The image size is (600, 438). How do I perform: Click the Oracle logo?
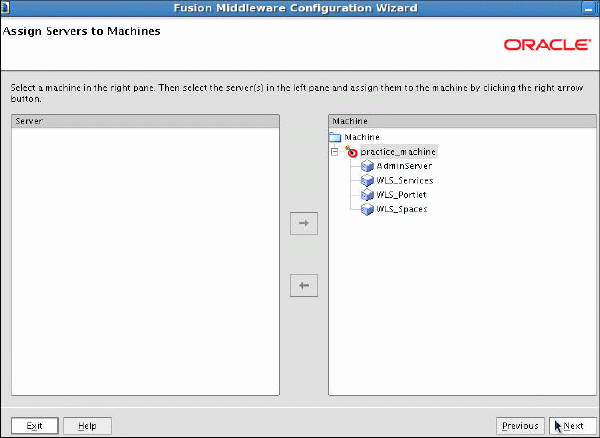pos(547,45)
